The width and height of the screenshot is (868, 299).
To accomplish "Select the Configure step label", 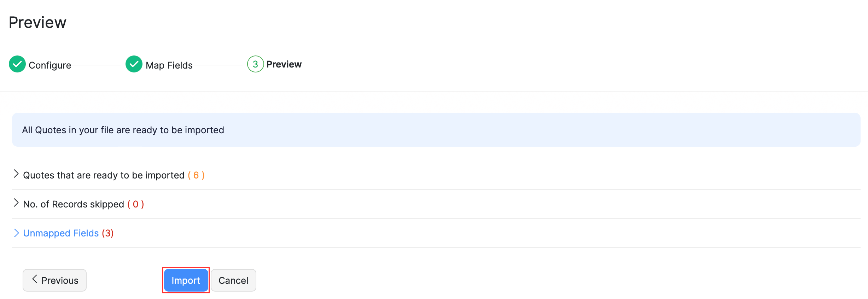I will 50,65.
